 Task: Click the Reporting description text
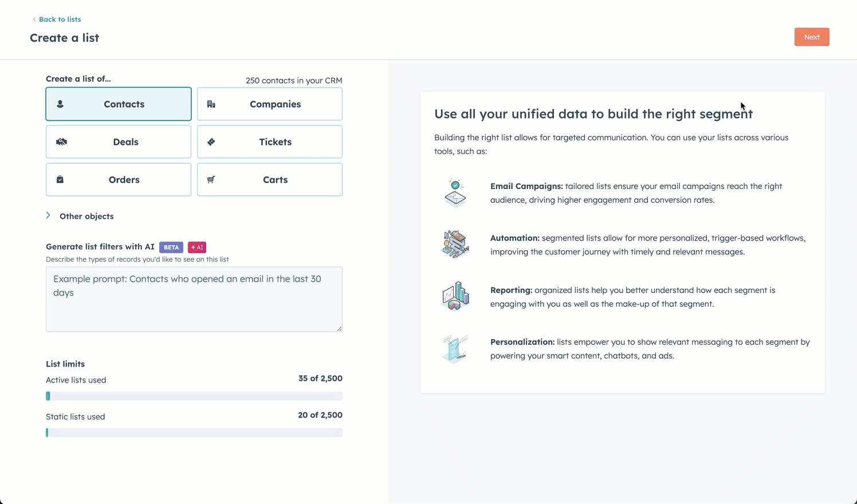coord(633,297)
